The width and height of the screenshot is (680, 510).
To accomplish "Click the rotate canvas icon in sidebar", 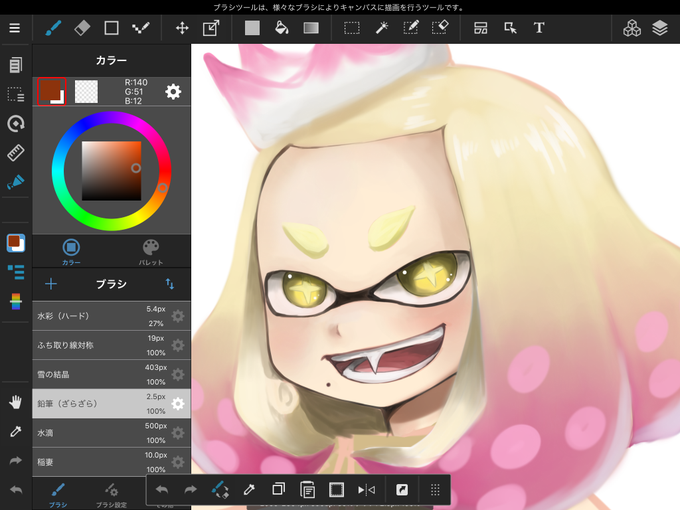I will pos(16,124).
